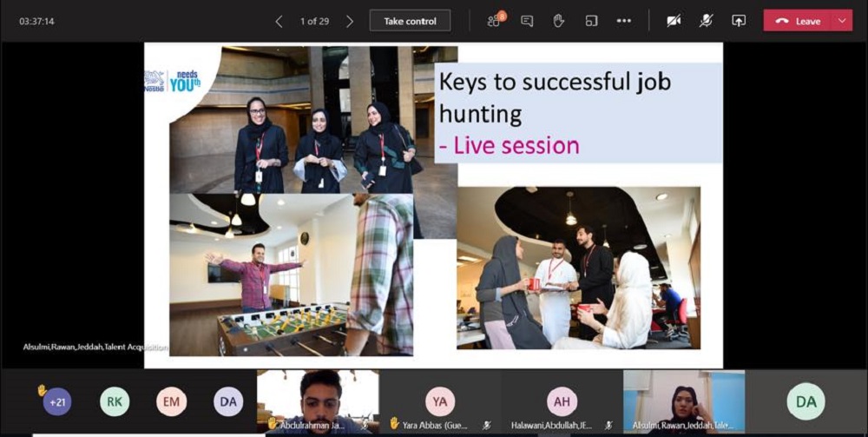Select the EM participant avatar

[171, 401]
